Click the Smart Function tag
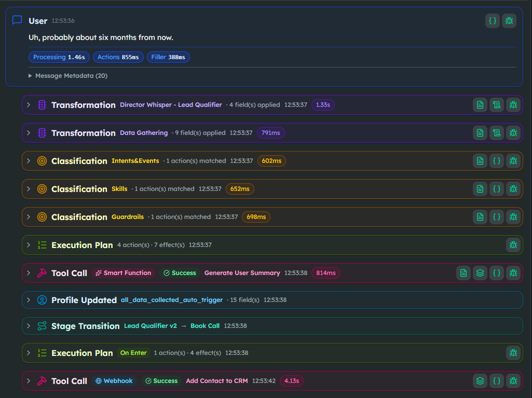 (x=123, y=273)
